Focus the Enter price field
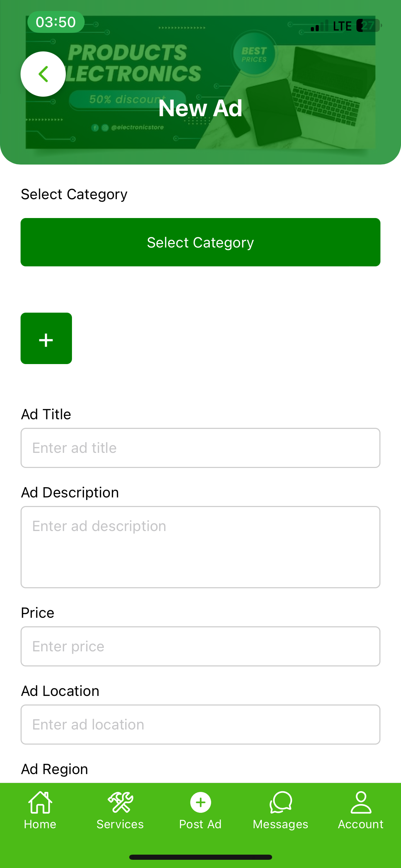 pyautogui.click(x=200, y=647)
